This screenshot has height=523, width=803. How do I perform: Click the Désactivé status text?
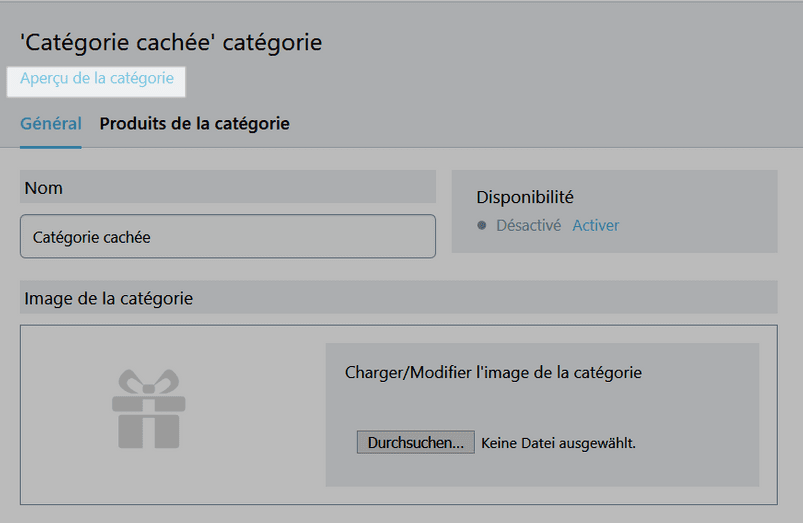[x=529, y=225]
